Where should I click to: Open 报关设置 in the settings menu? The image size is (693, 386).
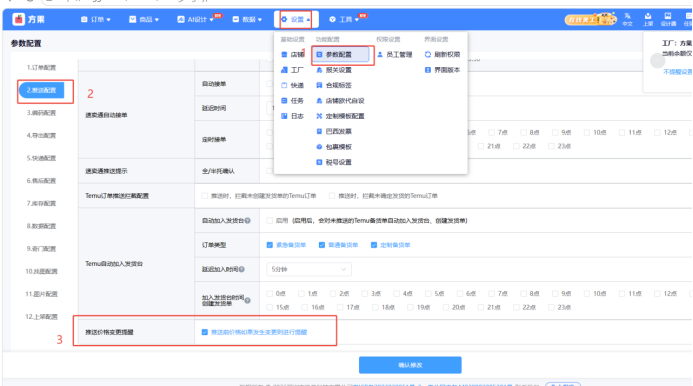click(x=334, y=70)
